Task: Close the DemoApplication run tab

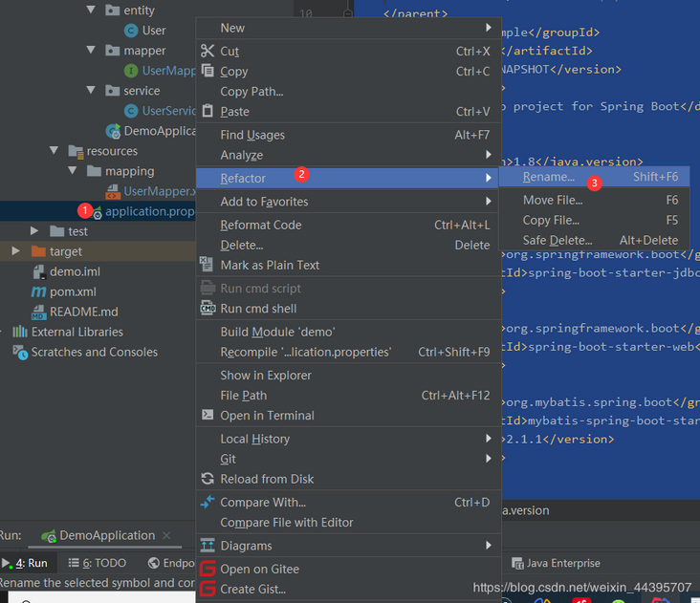Action: (x=166, y=535)
